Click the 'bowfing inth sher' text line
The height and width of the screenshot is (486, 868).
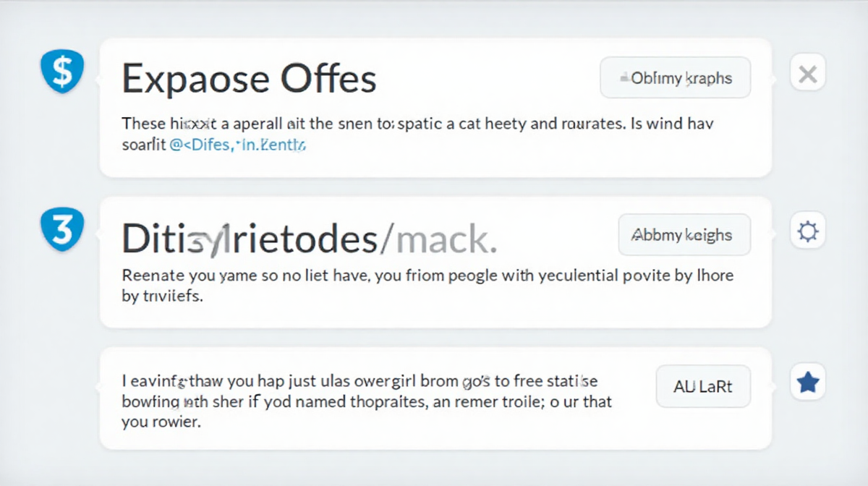tap(366, 401)
